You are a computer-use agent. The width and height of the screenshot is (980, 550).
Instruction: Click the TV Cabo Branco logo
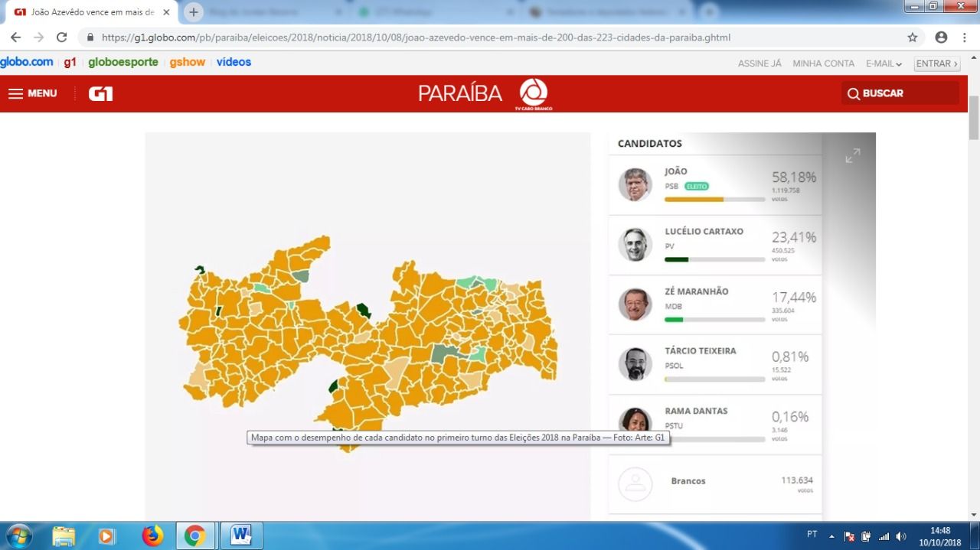click(x=534, y=94)
